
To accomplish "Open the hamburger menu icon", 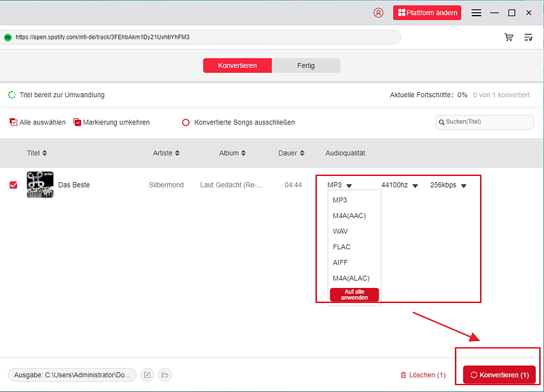I will [476, 13].
